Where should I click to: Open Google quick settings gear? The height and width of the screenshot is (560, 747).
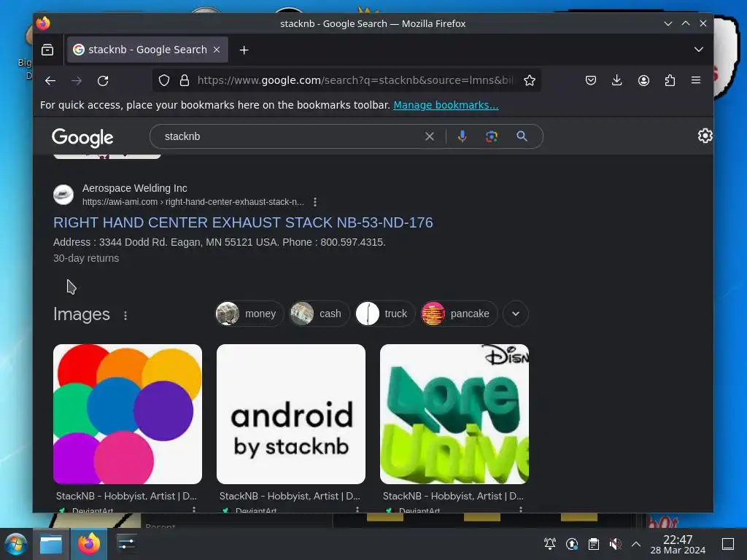tap(705, 136)
